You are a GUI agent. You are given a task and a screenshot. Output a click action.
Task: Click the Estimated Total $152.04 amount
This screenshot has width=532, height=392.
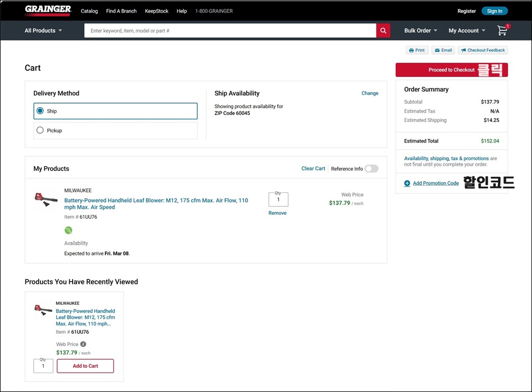(x=490, y=141)
